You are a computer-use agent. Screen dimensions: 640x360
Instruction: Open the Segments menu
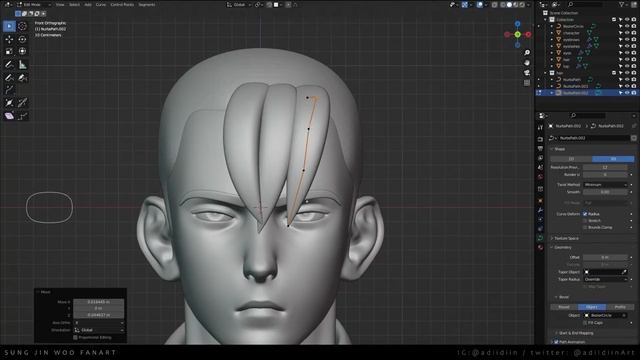click(x=147, y=5)
